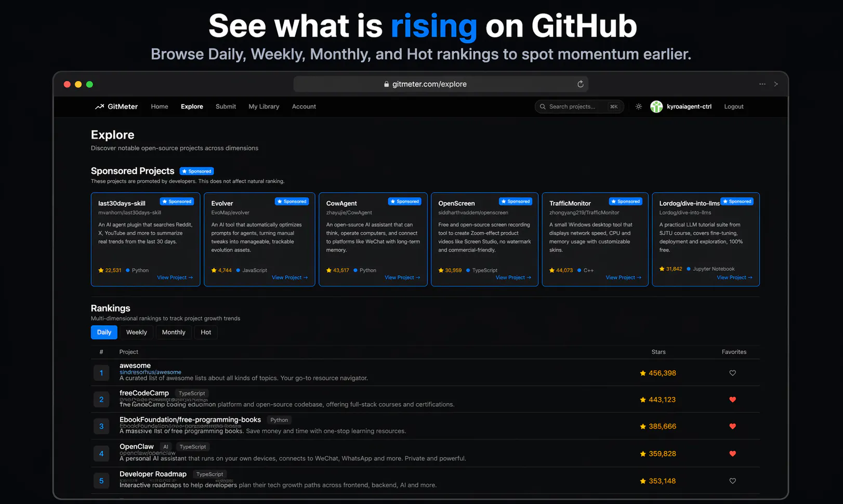Click the Evolver card title

tap(222, 203)
